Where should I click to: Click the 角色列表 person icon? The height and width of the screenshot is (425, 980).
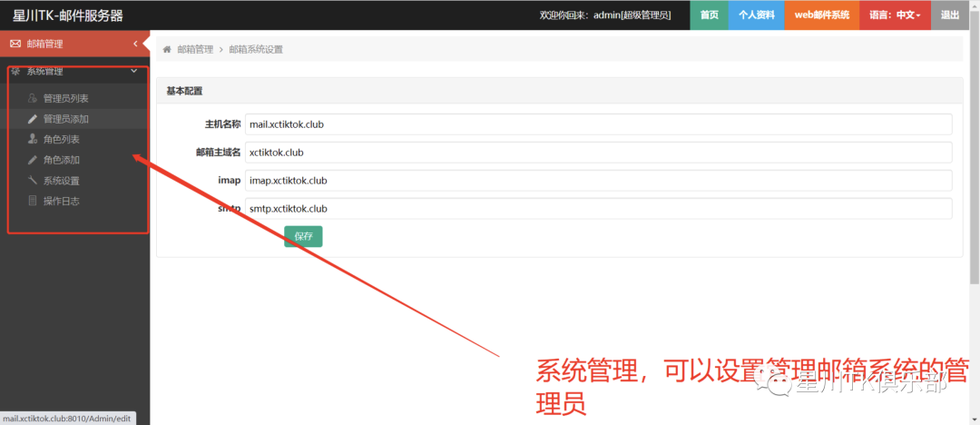coord(33,139)
